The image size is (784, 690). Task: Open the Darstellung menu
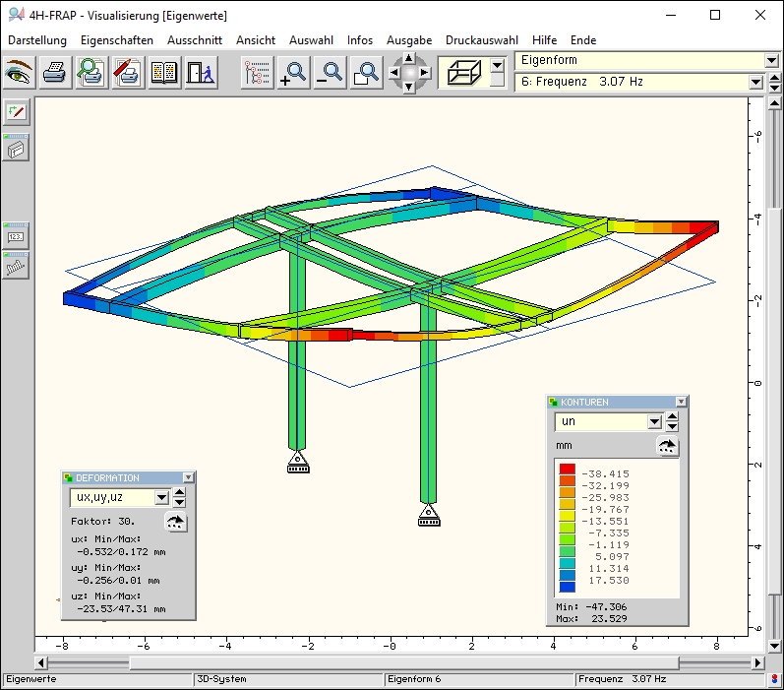coord(37,40)
